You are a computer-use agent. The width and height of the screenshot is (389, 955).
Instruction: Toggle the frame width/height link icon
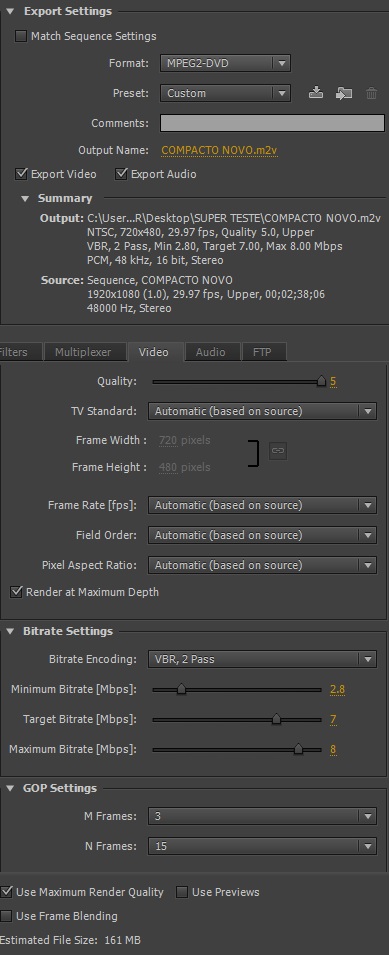coord(278,451)
